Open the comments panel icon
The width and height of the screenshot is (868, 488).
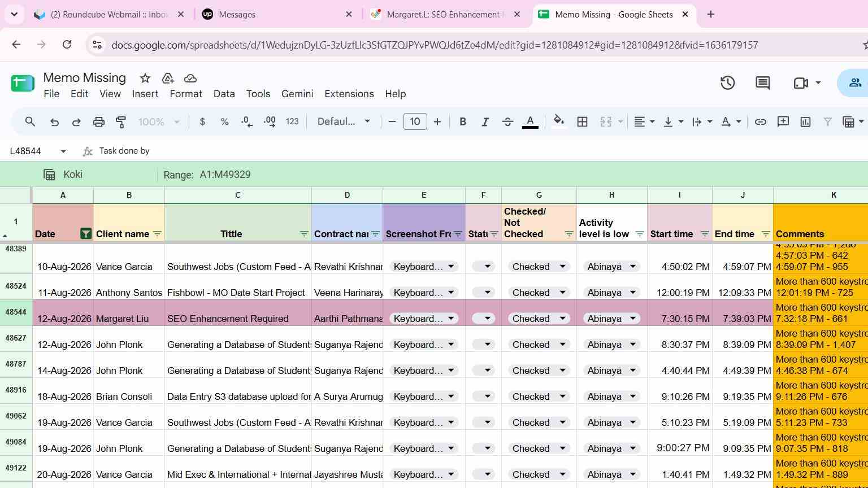(x=763, y=83)
